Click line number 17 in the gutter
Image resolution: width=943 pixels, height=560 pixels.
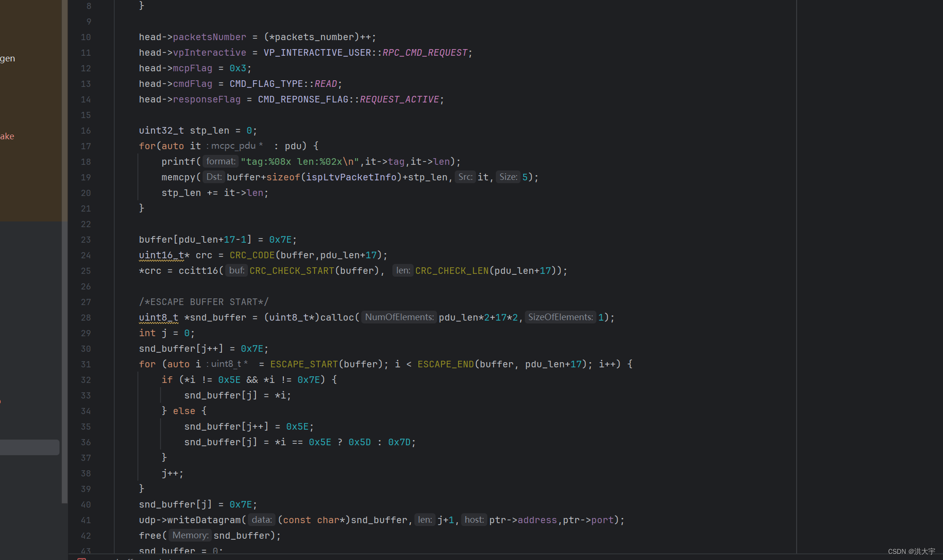tap(85, 146)
